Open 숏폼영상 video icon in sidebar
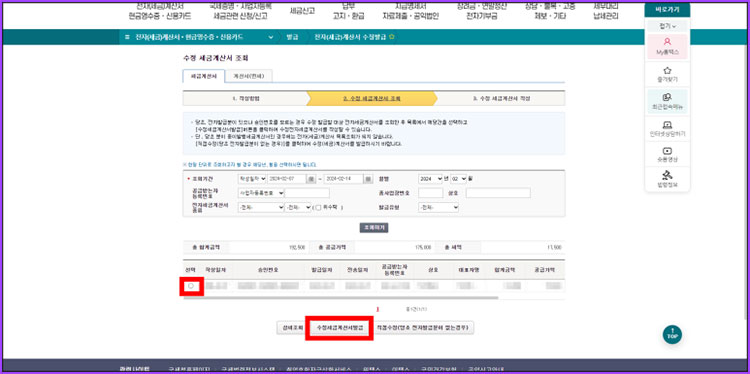Image resolution: width=750 pixels, height=374 pixels. pos(667,151)
